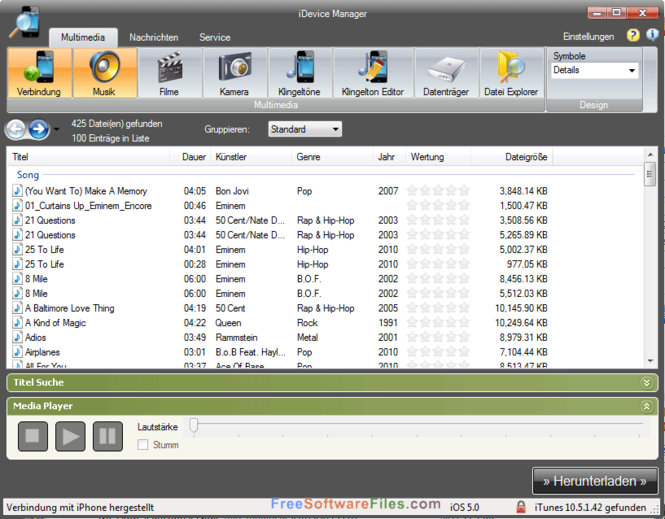Screen dimensions: 665x519
Task: Rate Airplanes using its stars
Action: click(438, 352)
